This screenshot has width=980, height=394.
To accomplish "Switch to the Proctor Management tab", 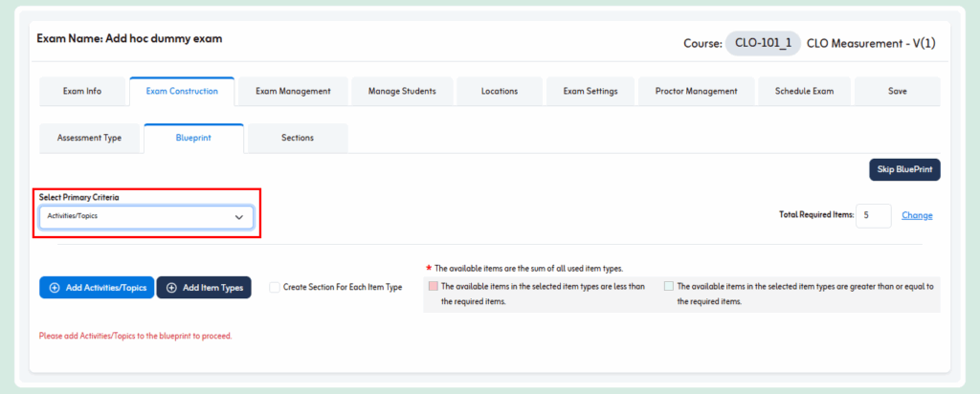I will click(x=696, y=92).
